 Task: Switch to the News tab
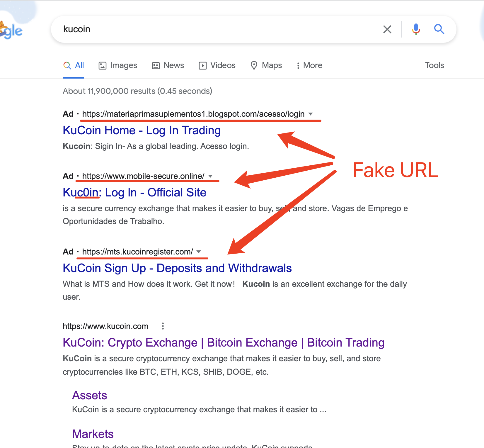click(168, 65)
